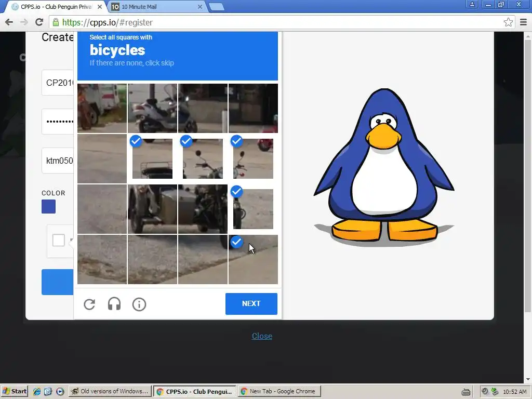Open Chrome hamburger menu
The height and width of the screenshot is (399, 532).
click(x=524, y=22)
